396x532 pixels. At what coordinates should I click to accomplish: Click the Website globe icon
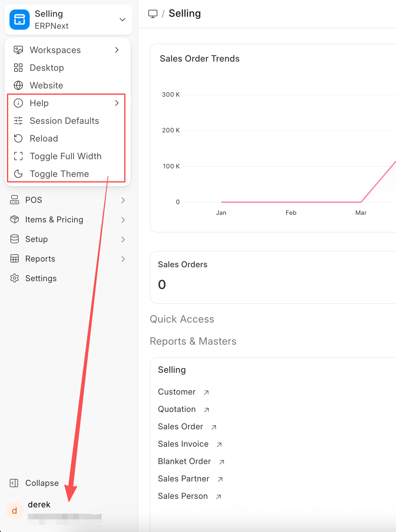[x=18, y=85]
